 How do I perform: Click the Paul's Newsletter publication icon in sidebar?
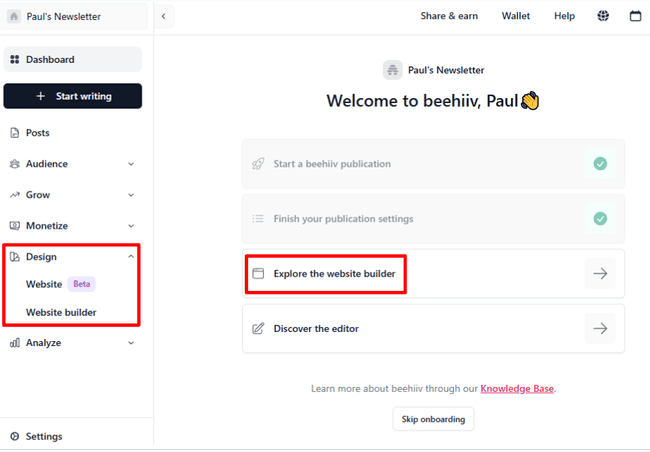14,16
